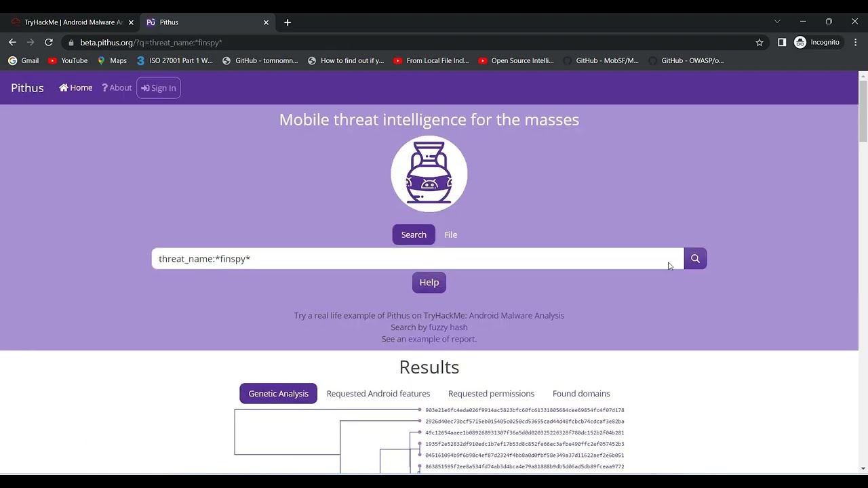The width and height of the screenshot is (868, 488).
Task: Click the magnifier search button
Action: click(x=695, y=259)
